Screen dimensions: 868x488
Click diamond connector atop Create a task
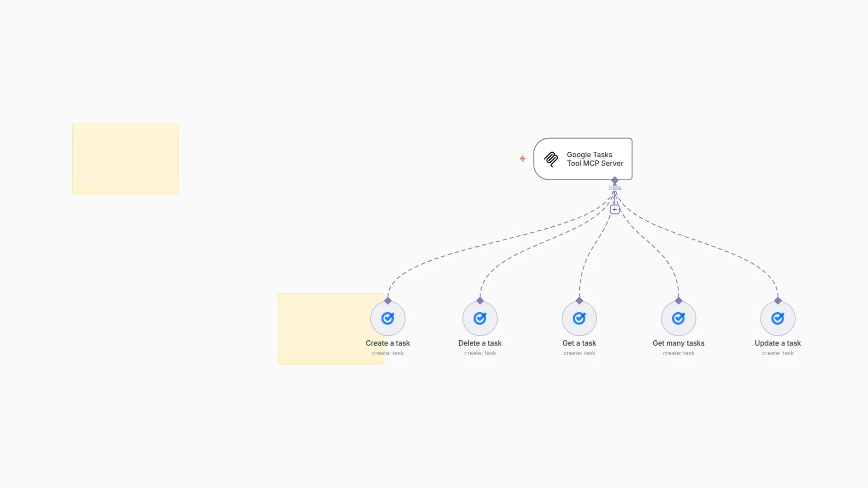point(388,300)
